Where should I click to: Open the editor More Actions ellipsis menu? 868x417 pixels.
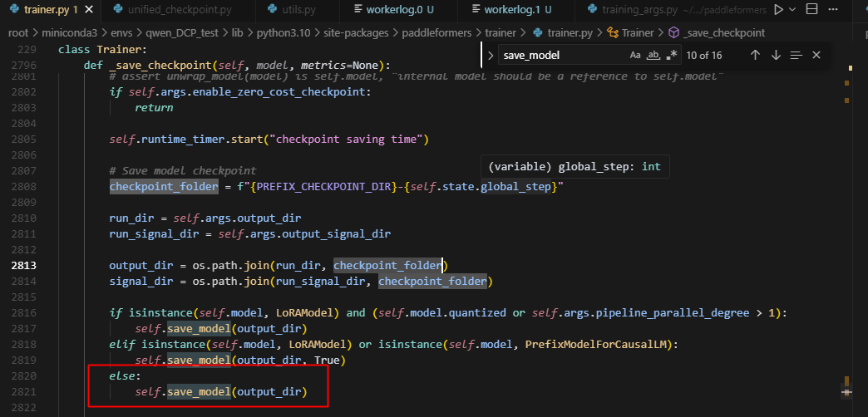834,10
